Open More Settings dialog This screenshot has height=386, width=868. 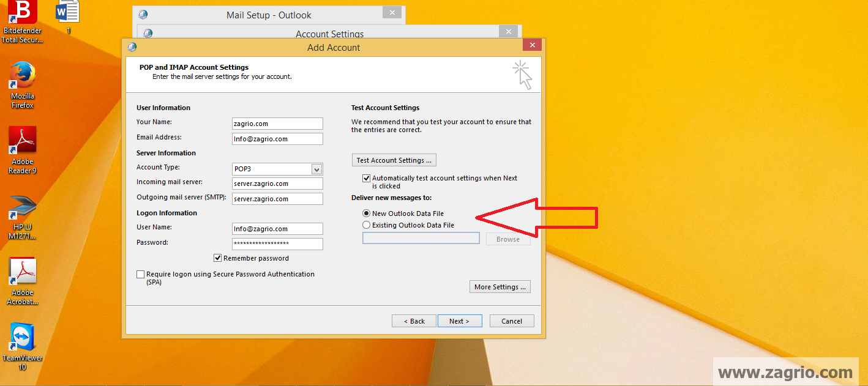(500, 287)
